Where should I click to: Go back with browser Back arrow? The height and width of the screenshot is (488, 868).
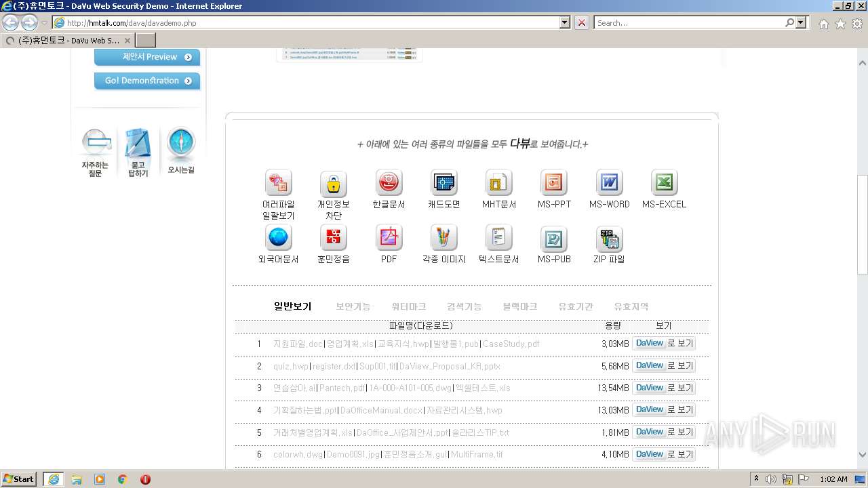(x=11, y=22)
